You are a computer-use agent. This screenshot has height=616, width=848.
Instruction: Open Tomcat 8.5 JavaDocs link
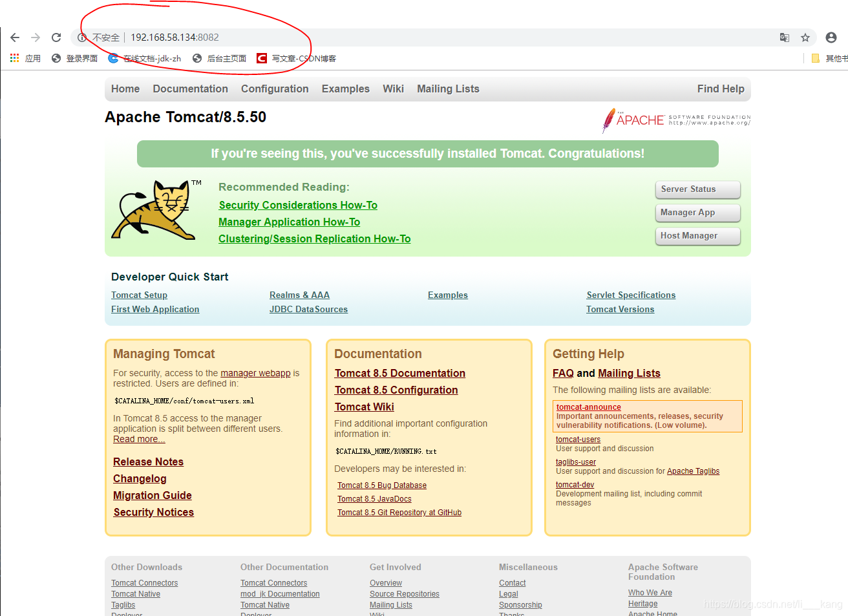coord(374,499)
